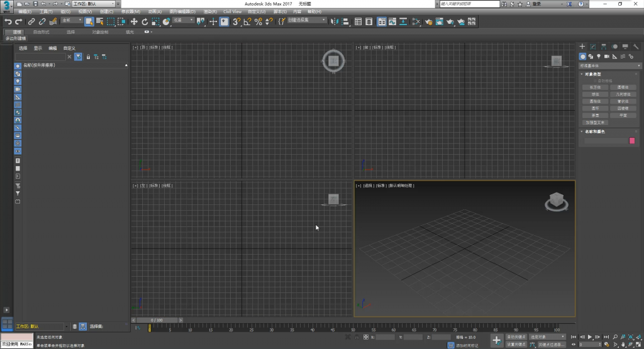Toggle the 3D Snaps button
The height and width of the screenshot is (349, 644).
click(x=236, y=22)
